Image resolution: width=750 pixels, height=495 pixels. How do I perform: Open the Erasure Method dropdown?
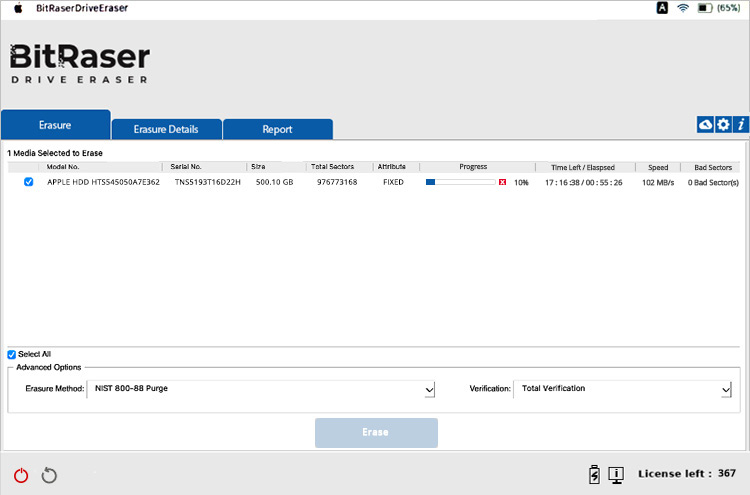click(x=261, y=389)
